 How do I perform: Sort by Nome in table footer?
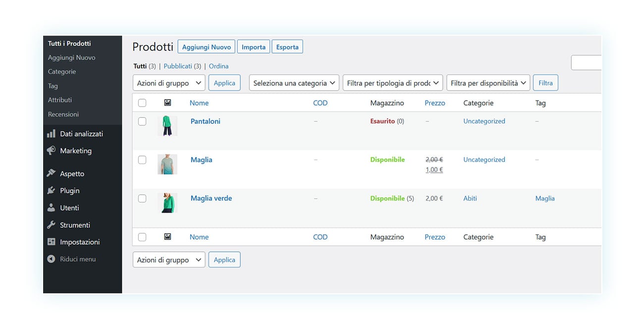tap(199, 237)
